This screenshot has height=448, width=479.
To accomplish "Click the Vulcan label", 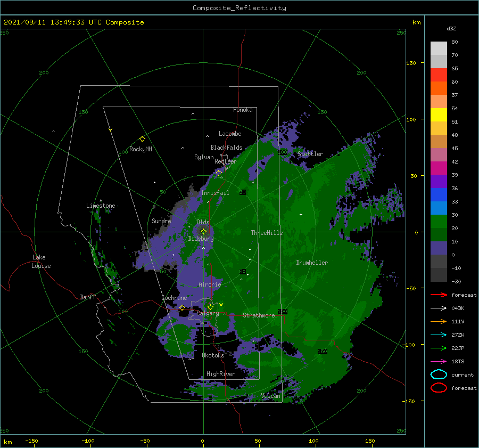I will (271, 396).
